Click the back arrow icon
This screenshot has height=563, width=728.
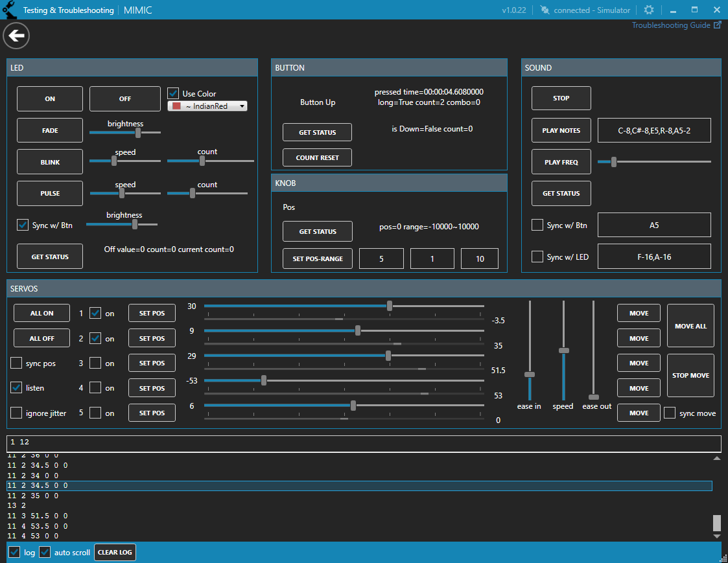16,36
